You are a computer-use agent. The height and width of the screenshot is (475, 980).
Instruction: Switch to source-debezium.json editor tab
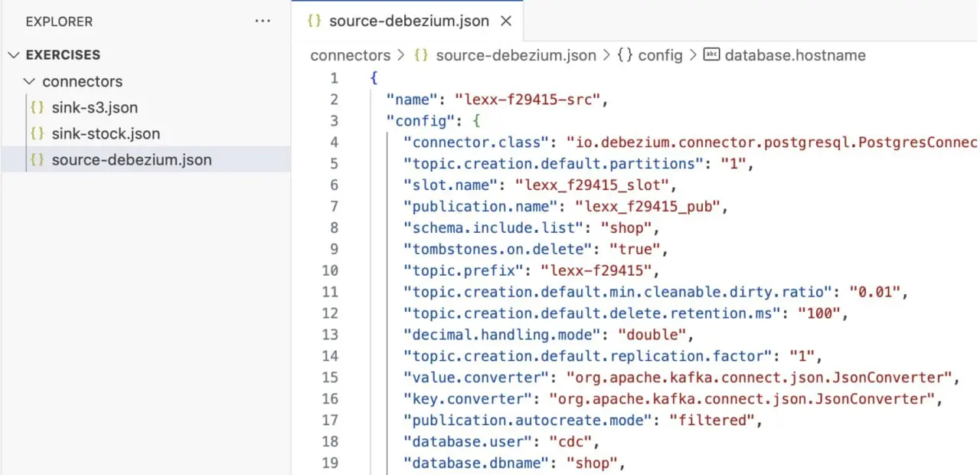[x=407, y=21]
